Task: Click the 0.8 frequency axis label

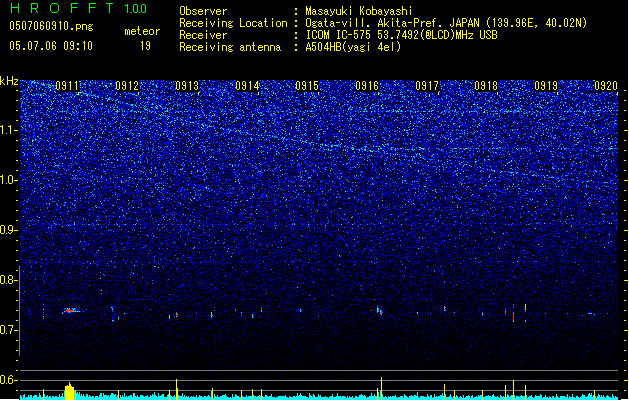Action: point(9,280)
